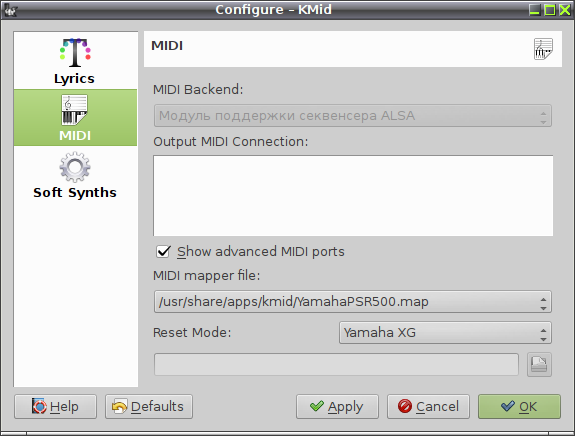Click the KMid window menu icon
Screen dimensions: 575x436
point(10,10)
